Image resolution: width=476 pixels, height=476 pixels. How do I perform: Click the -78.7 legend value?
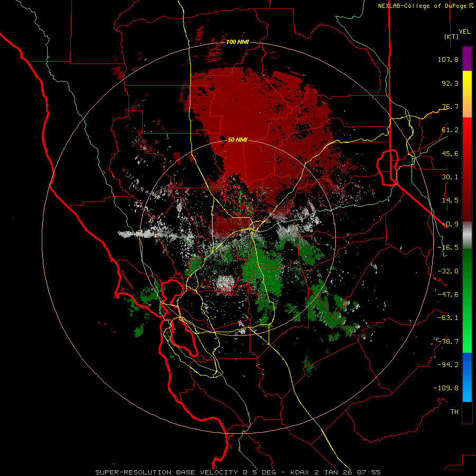pyautogui.click(x=448, y=342)
